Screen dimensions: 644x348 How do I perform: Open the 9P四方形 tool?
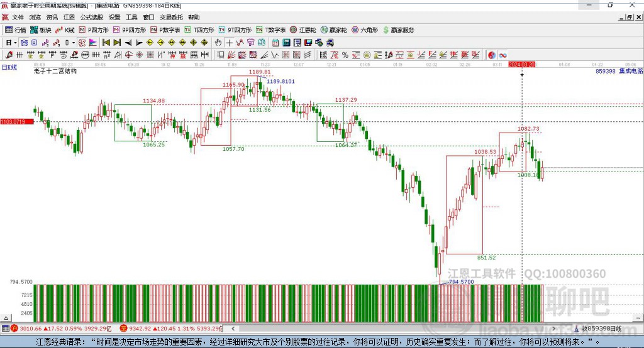[x=130, y=30]
